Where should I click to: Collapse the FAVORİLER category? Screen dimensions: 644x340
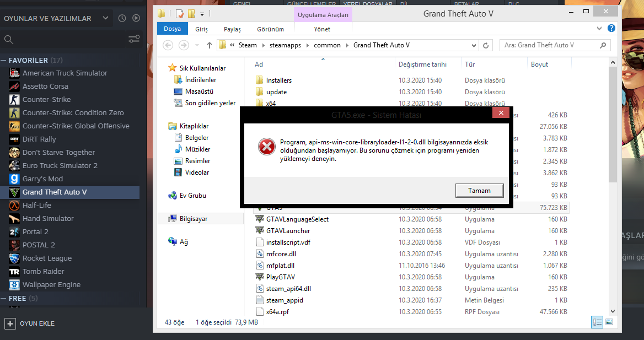pyautogui.click(x=4, y=61)
